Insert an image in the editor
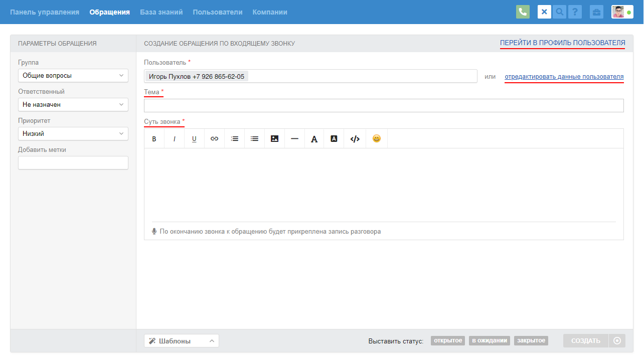 point(274,139)
